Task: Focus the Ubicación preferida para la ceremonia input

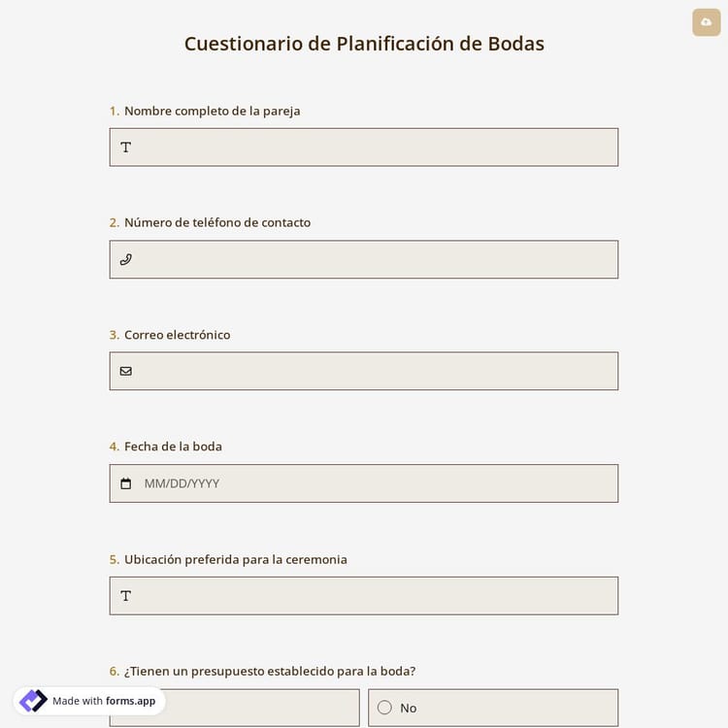Action: pos(374,596)
